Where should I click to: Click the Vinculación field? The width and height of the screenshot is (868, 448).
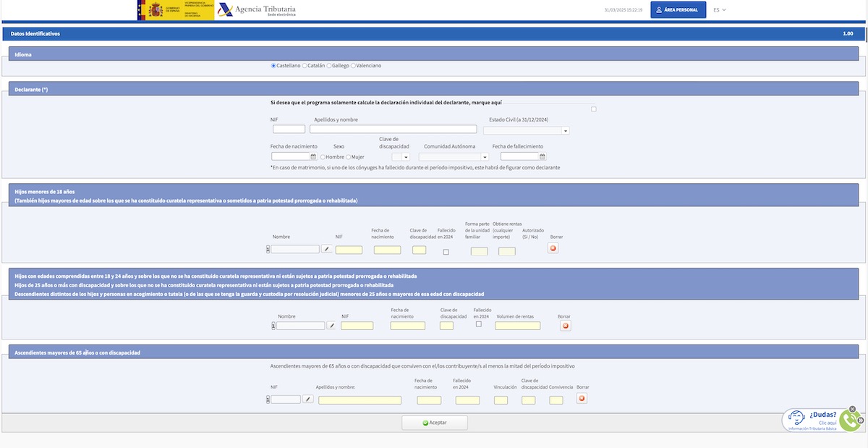pos(501,400)
